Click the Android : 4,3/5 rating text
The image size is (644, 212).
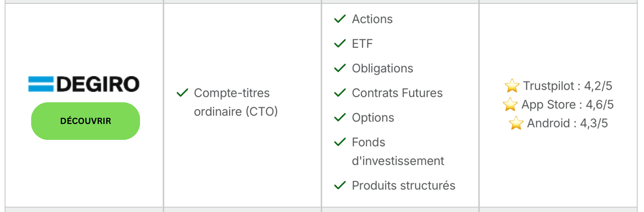point(567,123)
